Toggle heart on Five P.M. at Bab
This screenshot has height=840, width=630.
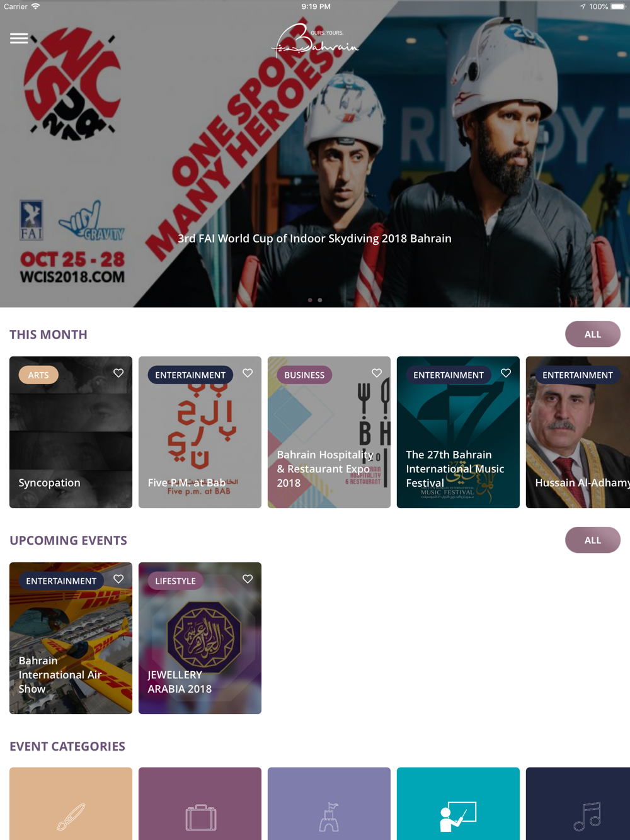[248, 373]
